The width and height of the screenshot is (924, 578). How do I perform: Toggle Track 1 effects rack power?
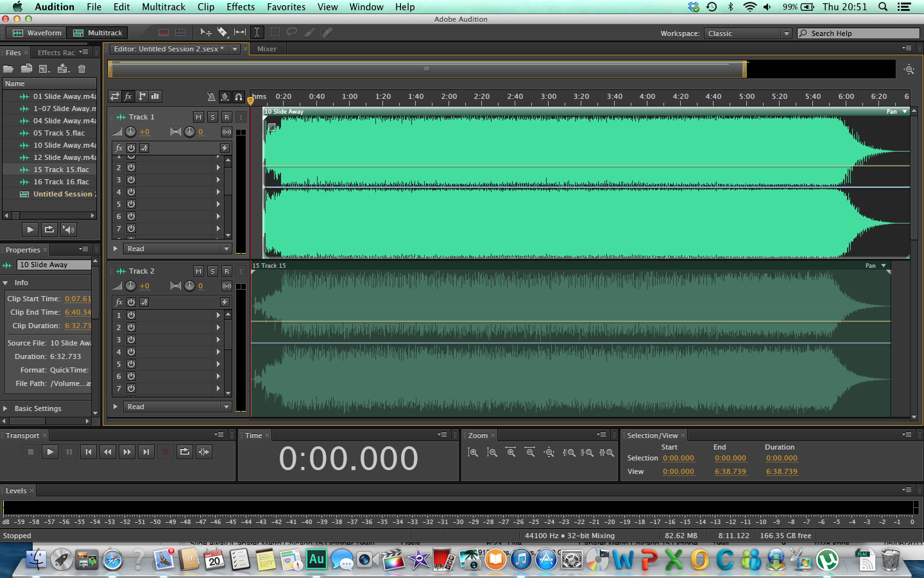(x=132, y=148)
